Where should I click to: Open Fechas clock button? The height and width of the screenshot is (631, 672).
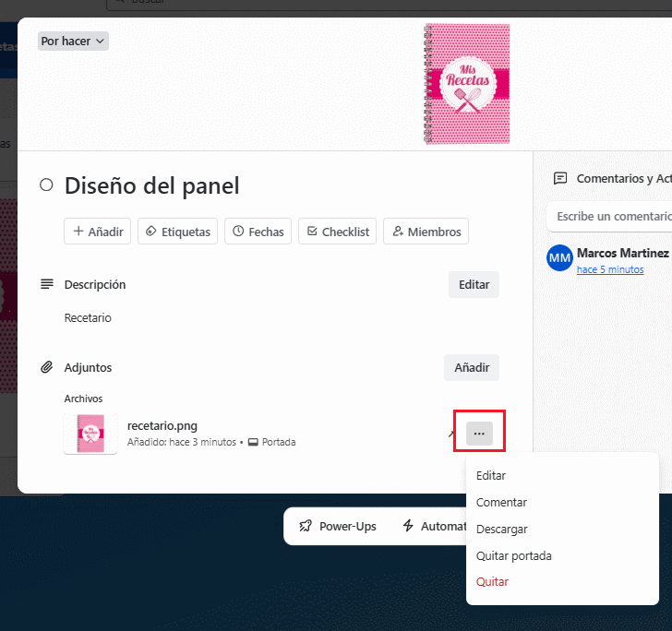[258, 232]
